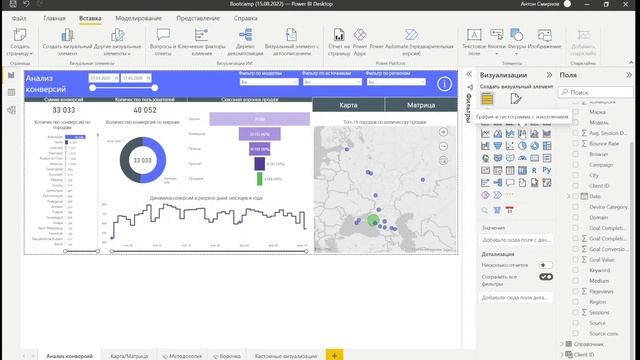Expand the Client ID table
The height and width of the screenshot is (360, 640).
tap(562, 355)
